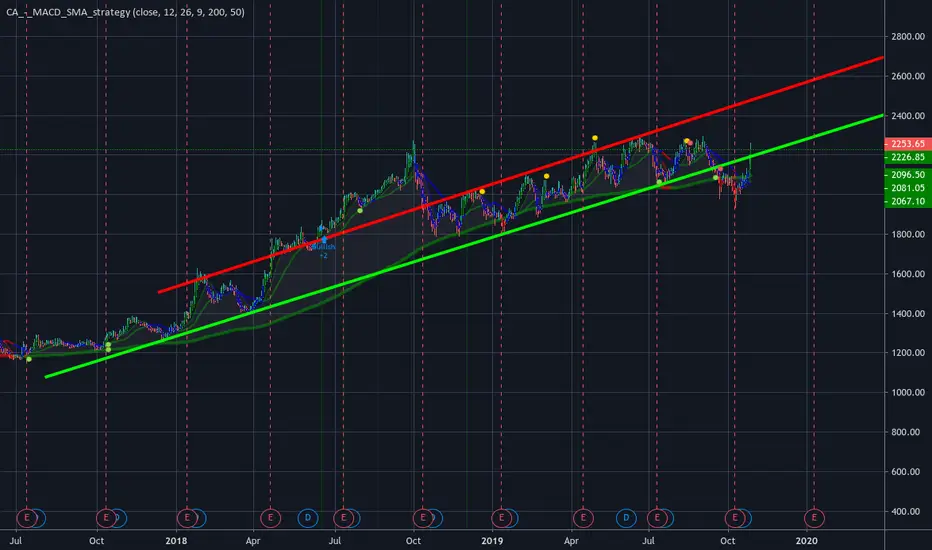
Task: Click the Bullish +2 signal label
Action: [324, 250]
